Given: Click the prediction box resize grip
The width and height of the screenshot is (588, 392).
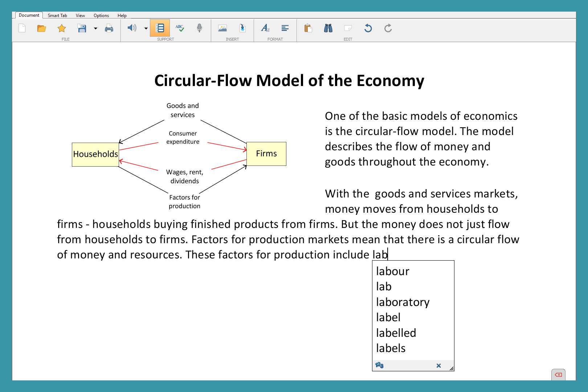Looking at the screenshot, I should tap(452, 368).
